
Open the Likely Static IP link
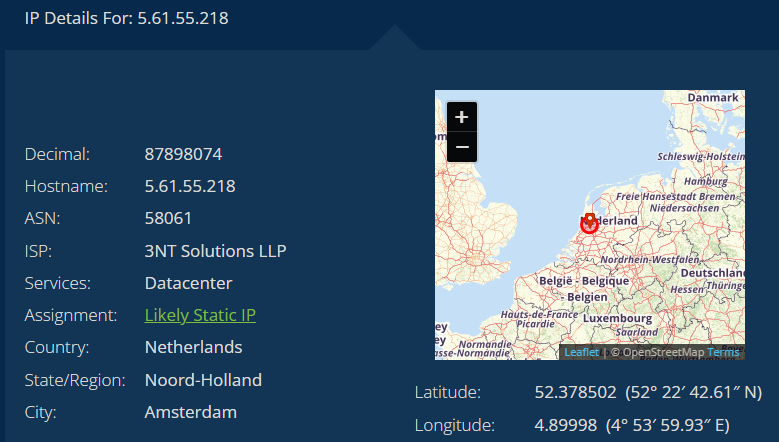coord(200,315)
